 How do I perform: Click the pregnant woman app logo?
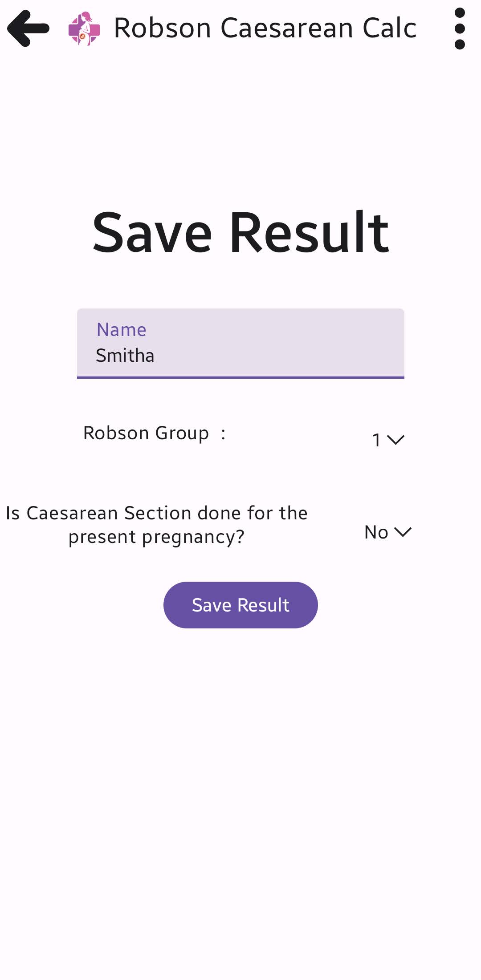[x=84, y=28]
